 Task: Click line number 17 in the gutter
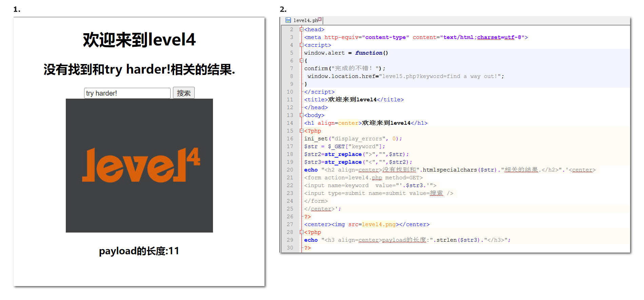pyautogui.click(x=290, y=146)
